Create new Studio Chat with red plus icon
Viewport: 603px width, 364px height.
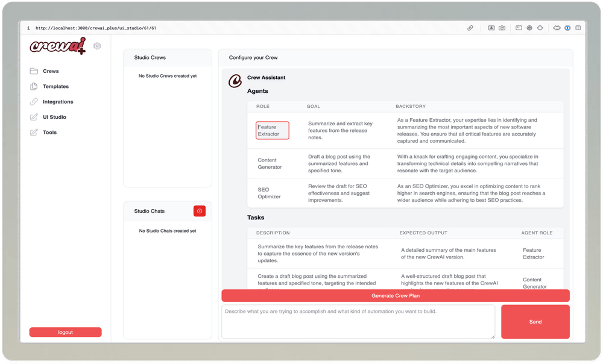point(199,211)
